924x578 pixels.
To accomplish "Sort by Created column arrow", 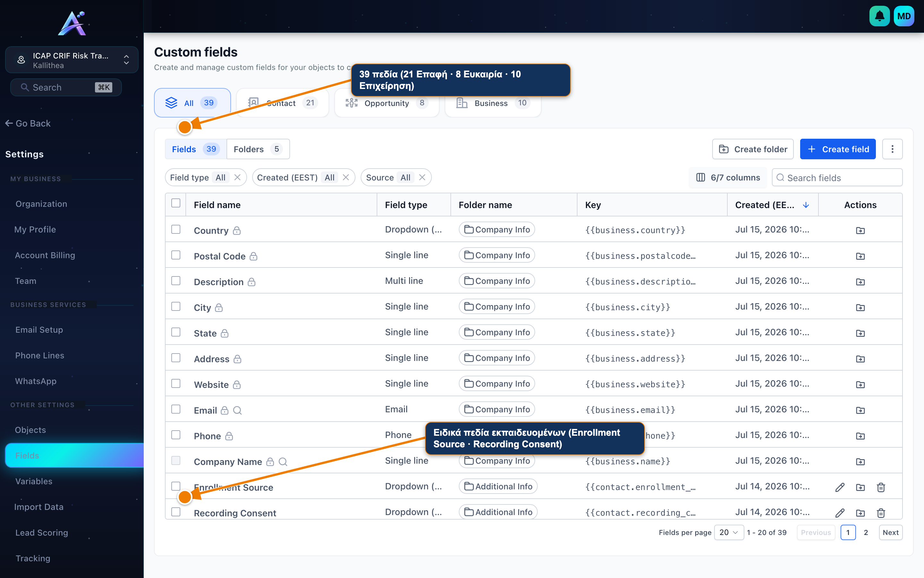I will (806, 205).
